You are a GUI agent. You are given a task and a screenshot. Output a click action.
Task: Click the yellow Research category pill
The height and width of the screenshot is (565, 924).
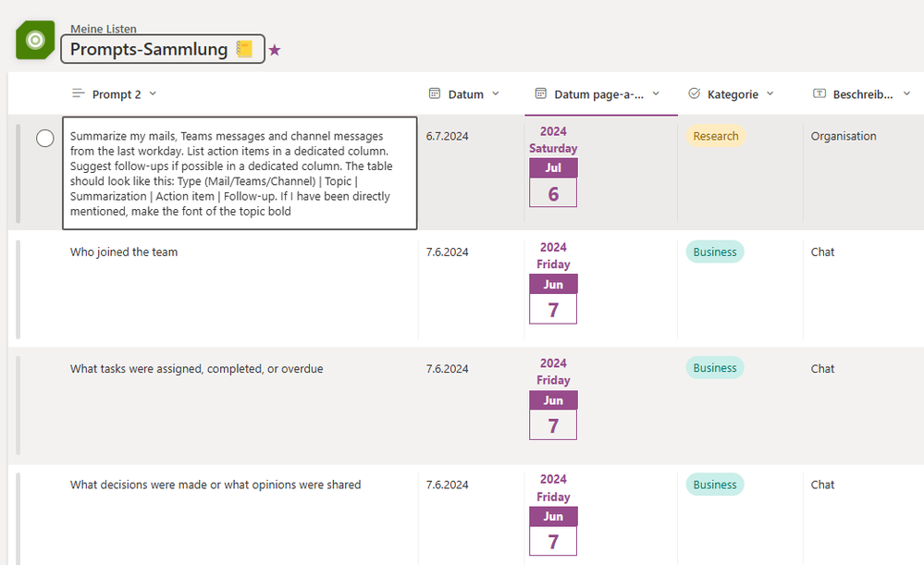715,136
